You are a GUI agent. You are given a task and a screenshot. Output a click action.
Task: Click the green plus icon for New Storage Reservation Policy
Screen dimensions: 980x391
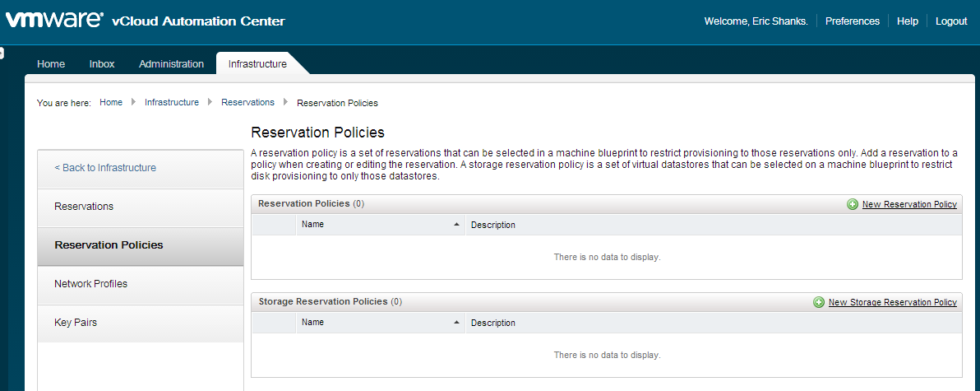click(x=819, y=302)
